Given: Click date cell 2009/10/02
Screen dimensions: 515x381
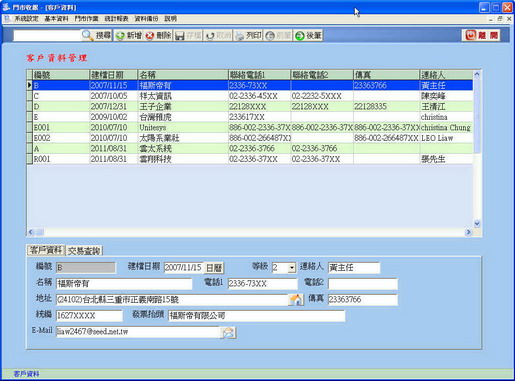Looking at the screenshot, I should tap(114, 117).
